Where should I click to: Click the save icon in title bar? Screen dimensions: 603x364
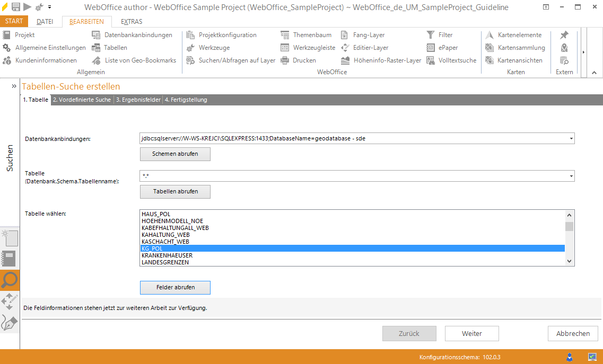pyautogui.click(x=15, y=7)
